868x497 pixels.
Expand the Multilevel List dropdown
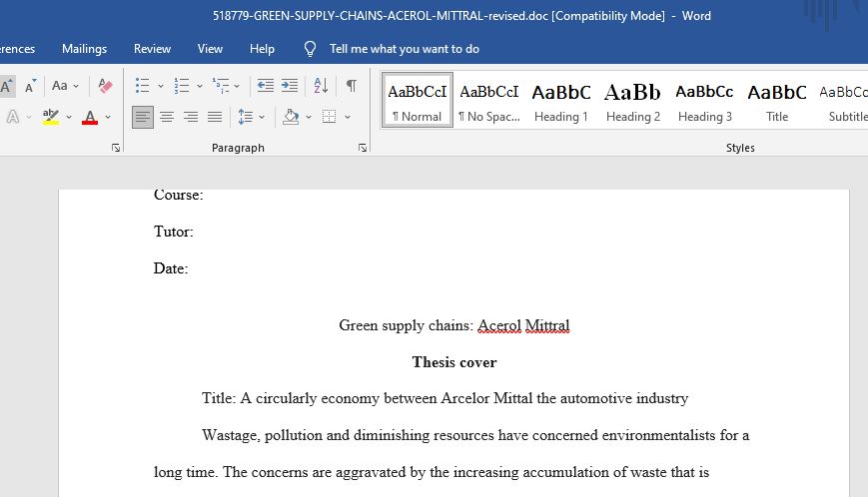[237, 86]
